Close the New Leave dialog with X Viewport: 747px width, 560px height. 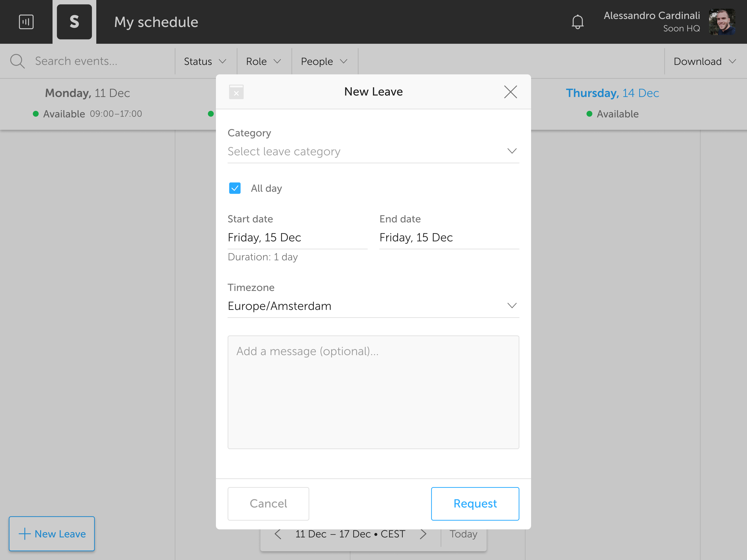[x=510, y=92]
